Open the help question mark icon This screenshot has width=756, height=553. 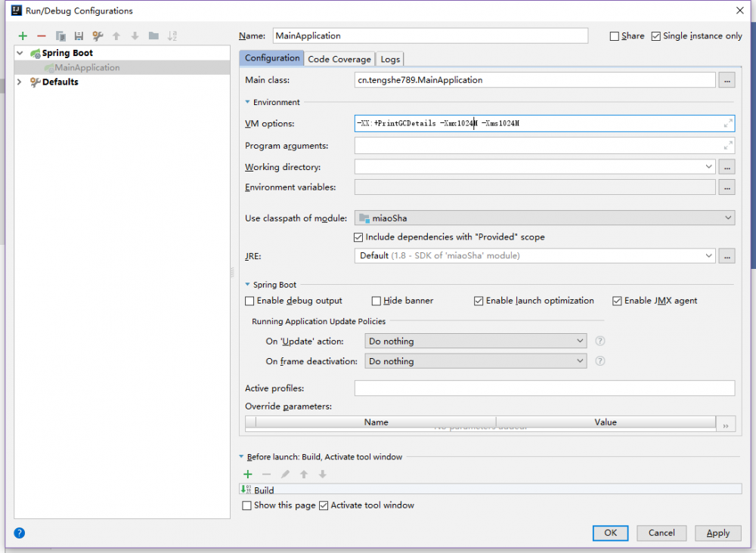point(20,533)
